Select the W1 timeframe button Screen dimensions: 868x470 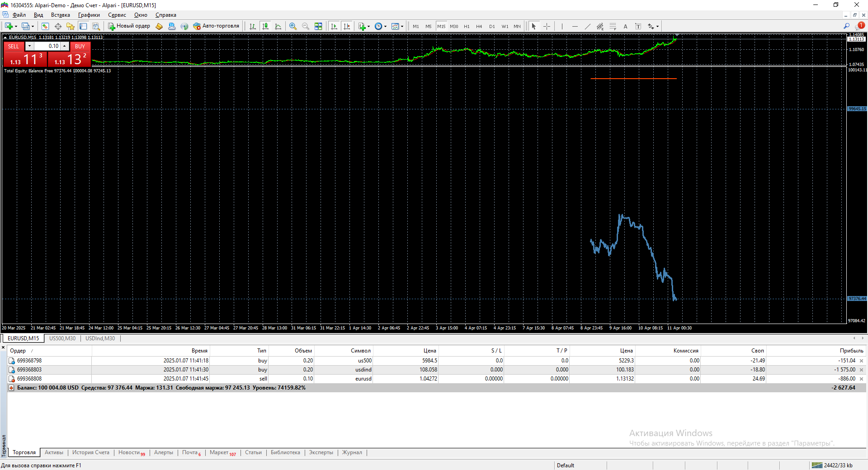[x=505, y=26]
